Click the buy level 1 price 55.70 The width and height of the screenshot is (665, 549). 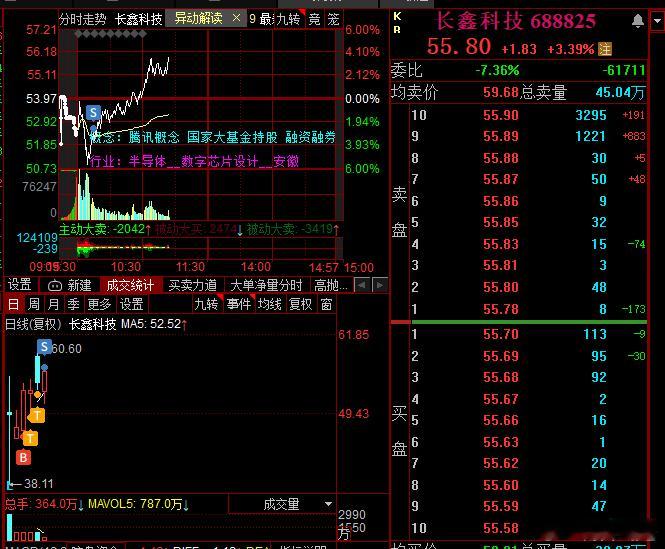coord(501,334)
